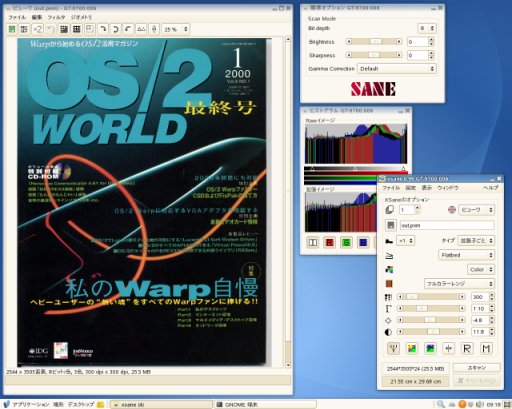Click the browse filename icon beside out.pnm

[391, 225]
